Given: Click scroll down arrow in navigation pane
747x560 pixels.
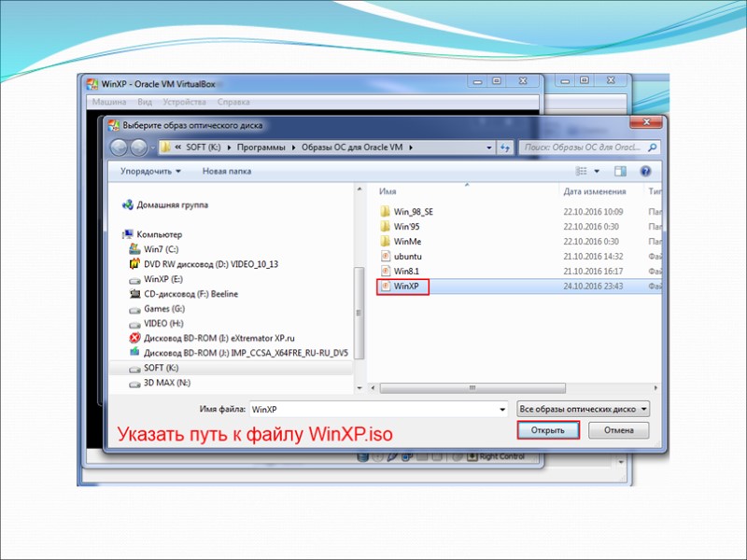Looking at the screenshot, I should [359, 388].
